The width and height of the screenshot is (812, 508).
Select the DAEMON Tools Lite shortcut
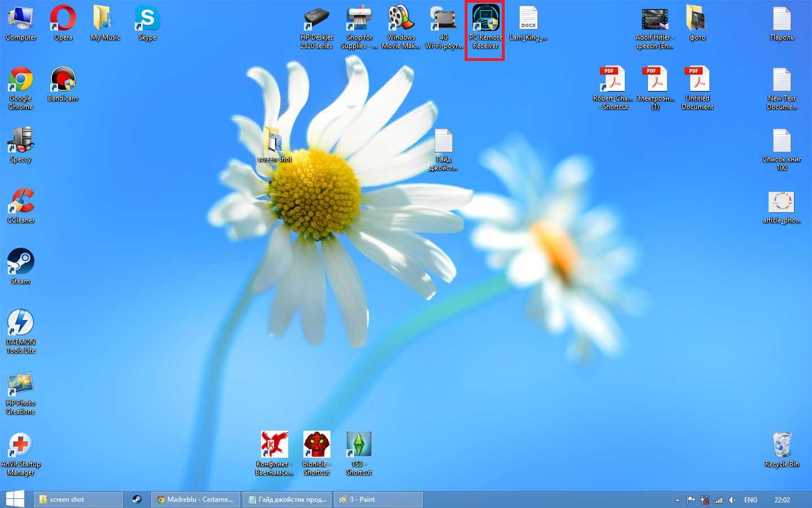click(x=21, y=332)
